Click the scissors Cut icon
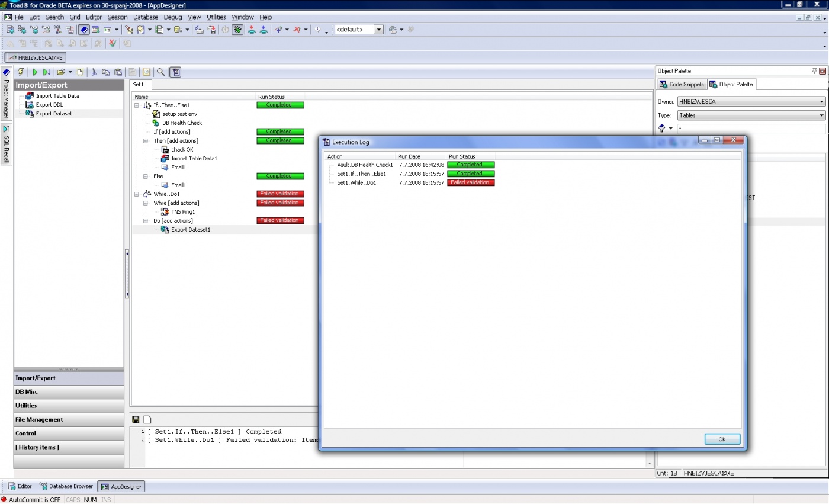Screen dimensions: 829x504 click(x=94, y=72)
